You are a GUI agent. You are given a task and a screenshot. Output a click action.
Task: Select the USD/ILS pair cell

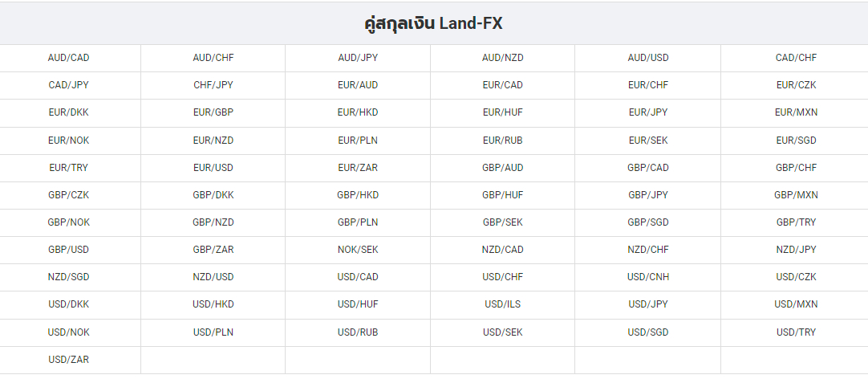click(x=503, y=304)
